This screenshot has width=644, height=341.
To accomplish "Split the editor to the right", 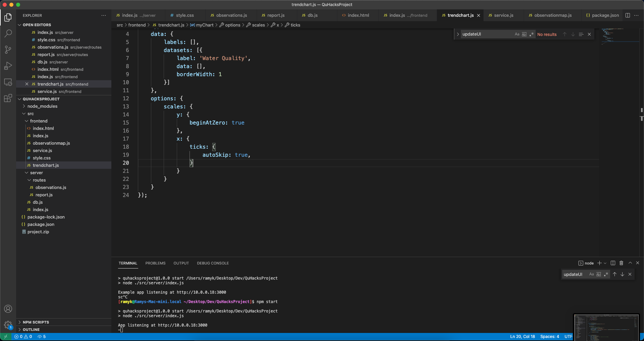I will point(628,15).
